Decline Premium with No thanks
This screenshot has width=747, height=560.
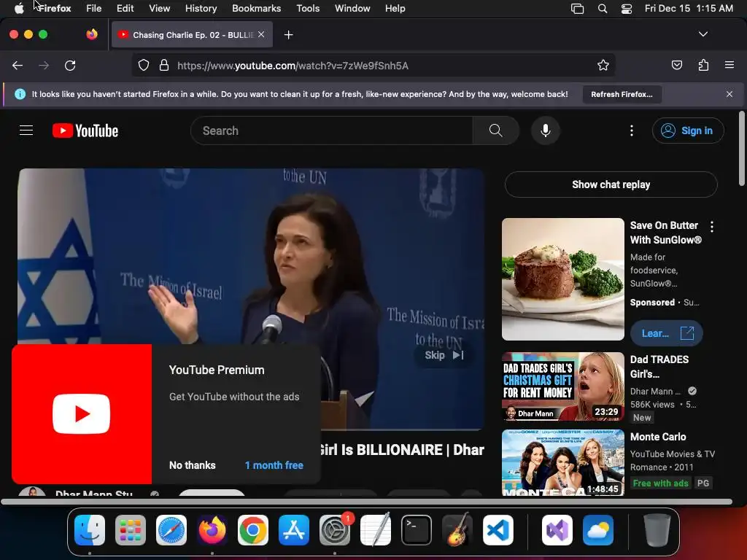pyautogui.click(x=192, y=465)
